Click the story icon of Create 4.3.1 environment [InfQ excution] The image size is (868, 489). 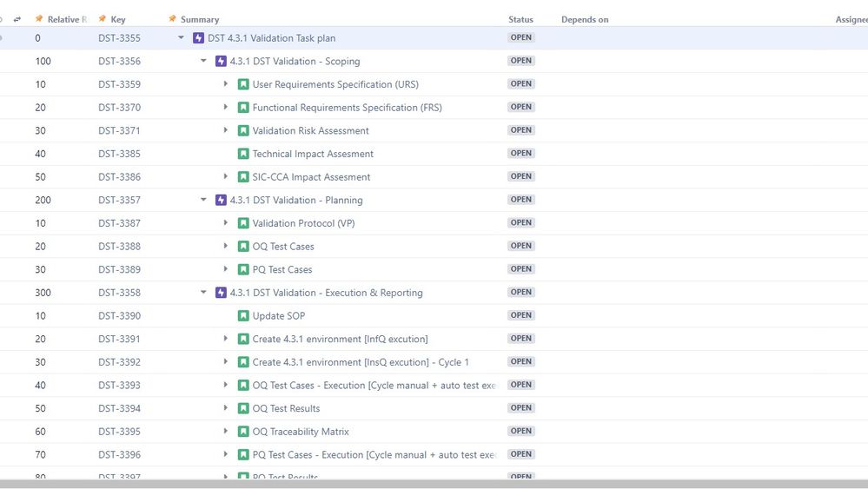[243, 339]
